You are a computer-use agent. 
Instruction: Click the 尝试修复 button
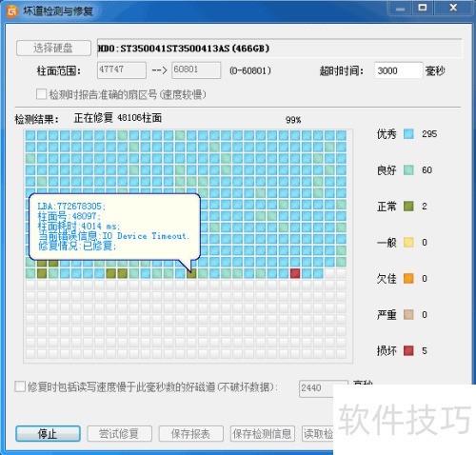[x=119, y=433]
